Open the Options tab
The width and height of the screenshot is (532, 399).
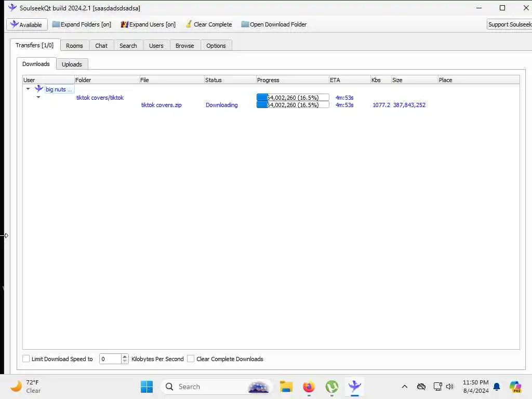tap(216, 46)
